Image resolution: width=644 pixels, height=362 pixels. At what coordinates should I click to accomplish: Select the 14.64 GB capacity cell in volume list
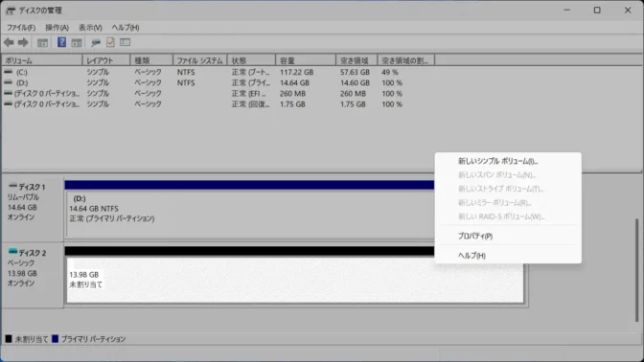click(294, 83)
